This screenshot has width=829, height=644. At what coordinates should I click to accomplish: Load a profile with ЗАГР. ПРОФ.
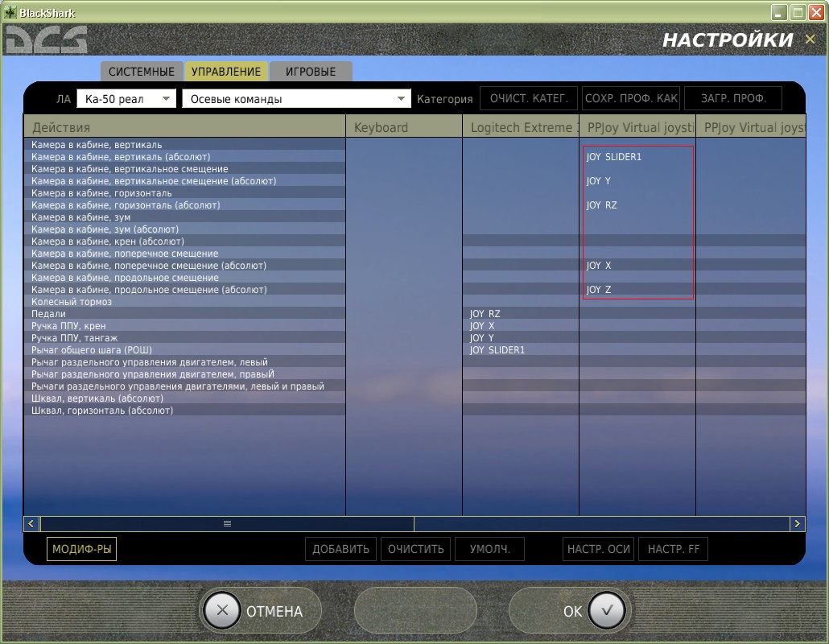tap(733, 98)
